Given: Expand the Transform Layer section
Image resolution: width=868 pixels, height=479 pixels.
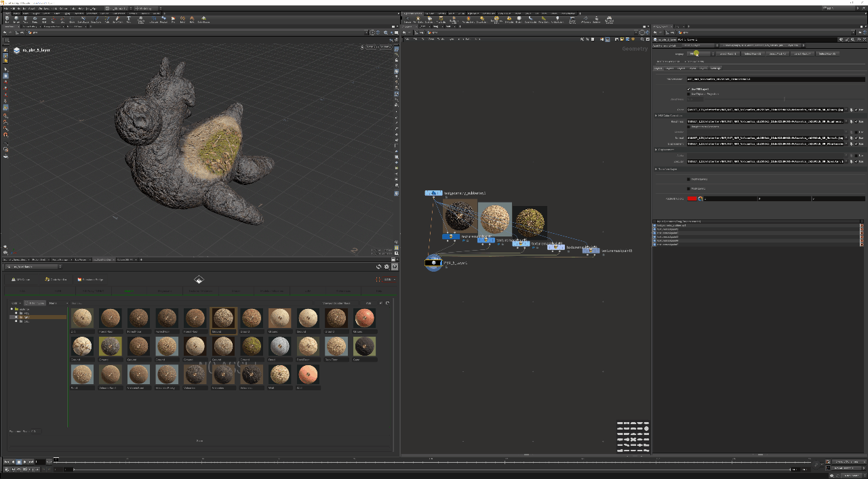Looking at the screenshot, I should (x=656, y=169).
